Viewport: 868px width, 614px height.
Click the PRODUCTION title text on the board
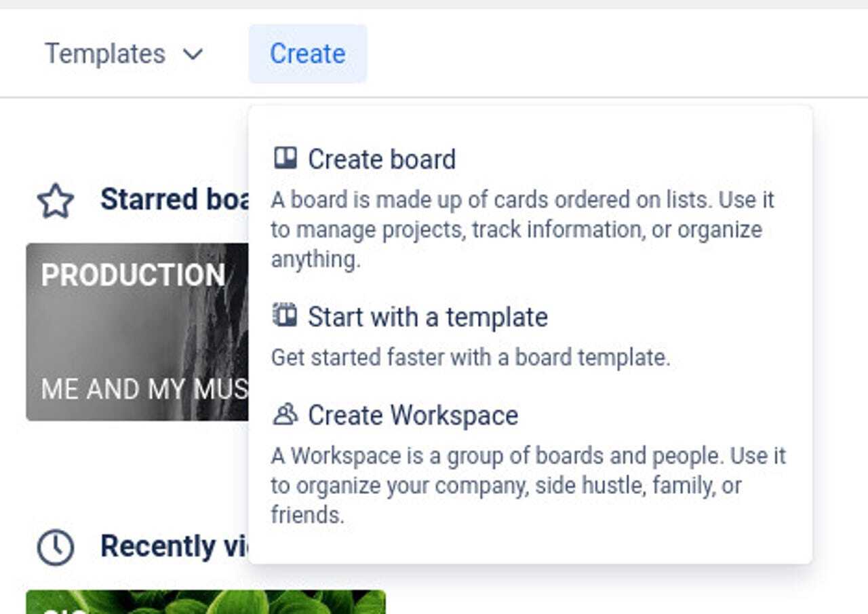(x=133, y=275)
